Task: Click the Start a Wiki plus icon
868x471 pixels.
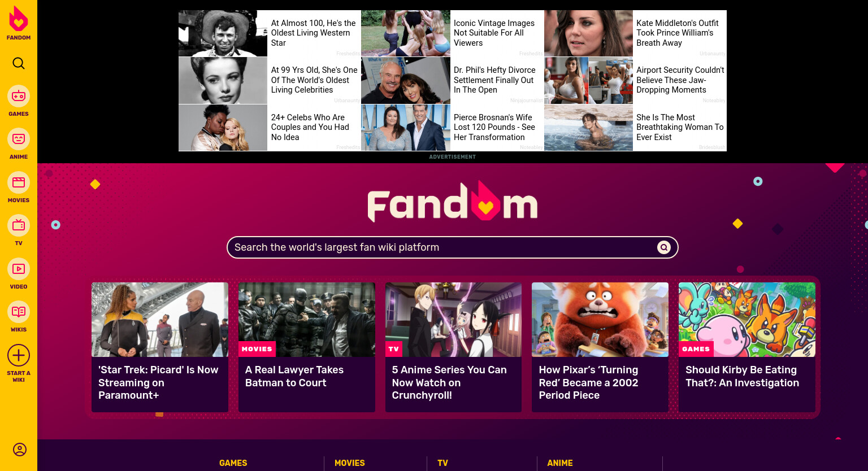Action: pos(19,355)
